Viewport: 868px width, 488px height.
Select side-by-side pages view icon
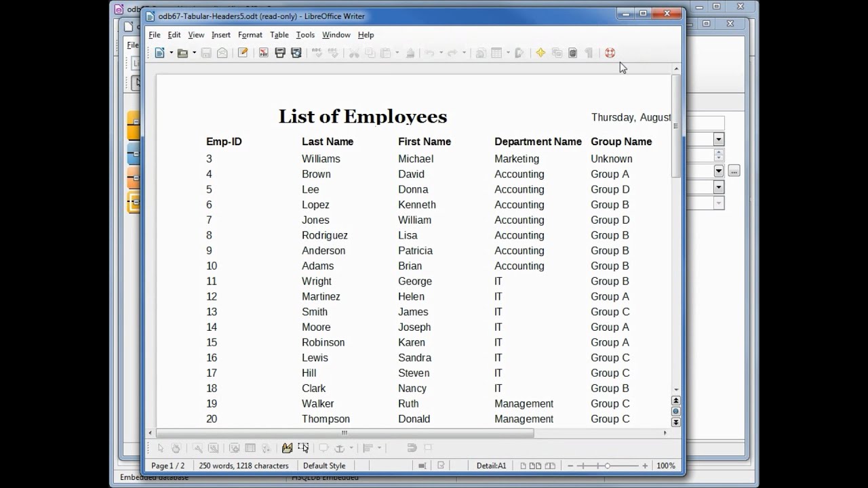pyautogui.click(x=536, y=466)
